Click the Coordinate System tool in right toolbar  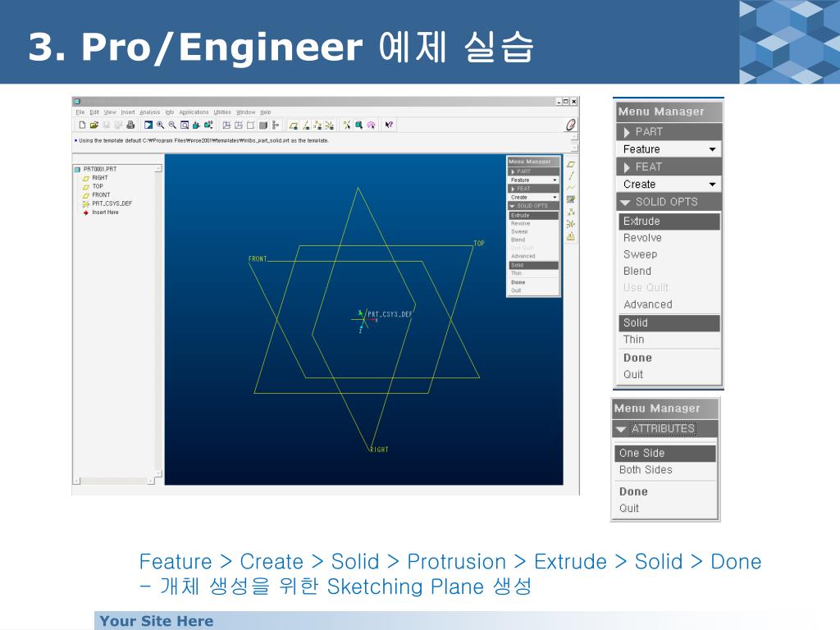click(571, 224)
